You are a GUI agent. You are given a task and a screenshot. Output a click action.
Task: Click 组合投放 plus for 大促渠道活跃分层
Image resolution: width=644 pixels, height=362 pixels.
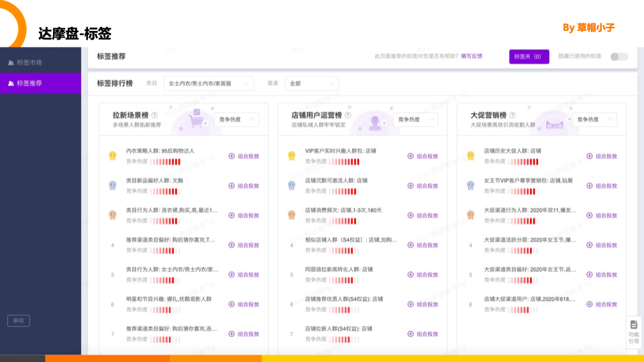pyautogui.click(x=590, y=245)
